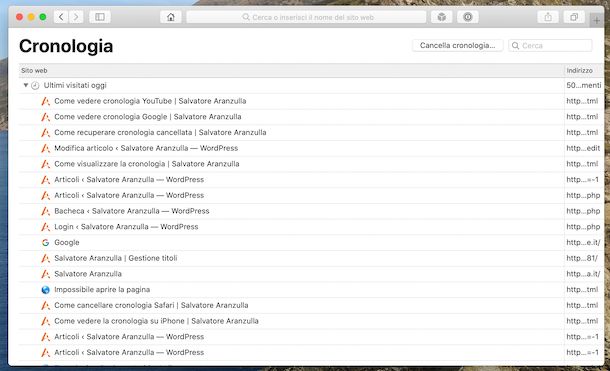Viewport: 610px width, 371px height.
Task: Add a new tab with plus button
Action: [596, 20]
